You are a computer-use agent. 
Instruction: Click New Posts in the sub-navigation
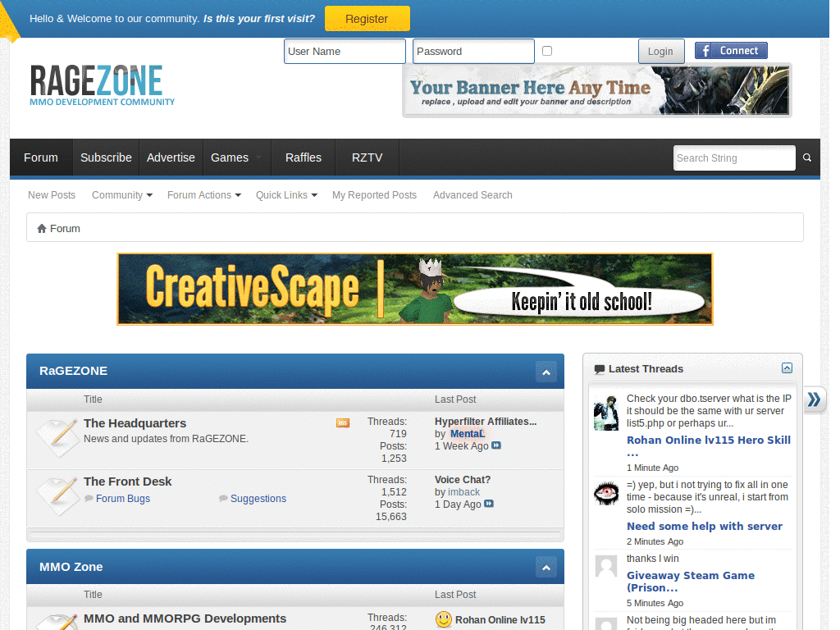[x=52, y=195]
